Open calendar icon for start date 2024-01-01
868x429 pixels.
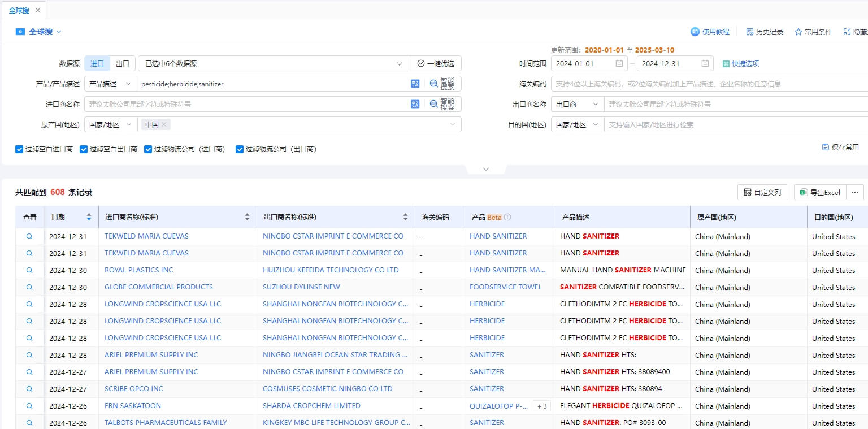point(619,63)
